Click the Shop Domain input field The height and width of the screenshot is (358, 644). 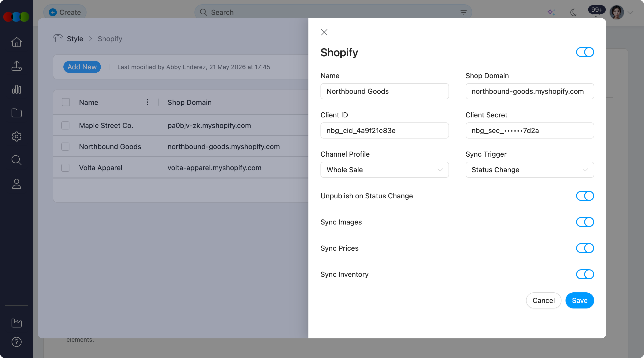click(x=530, y=91)
